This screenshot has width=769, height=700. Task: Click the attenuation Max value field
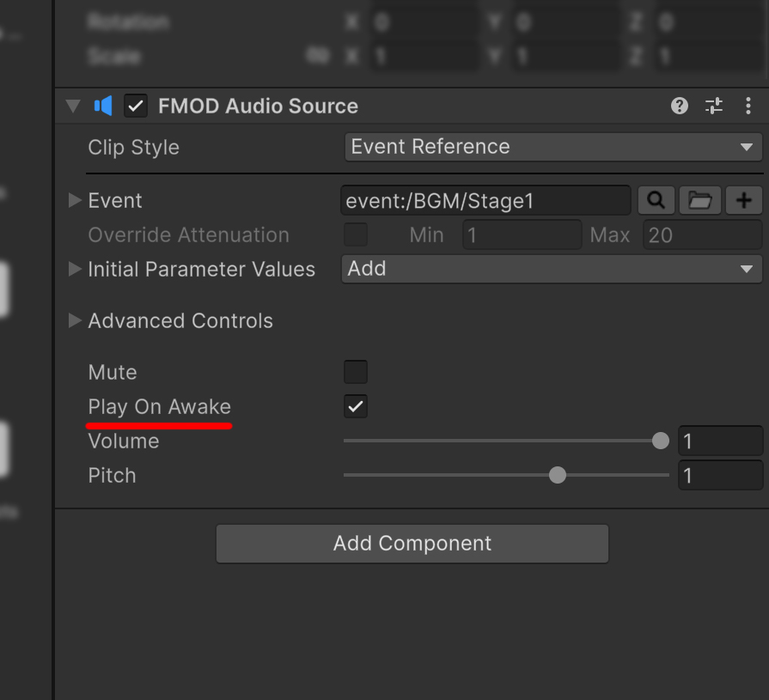[x=703, y=234]
